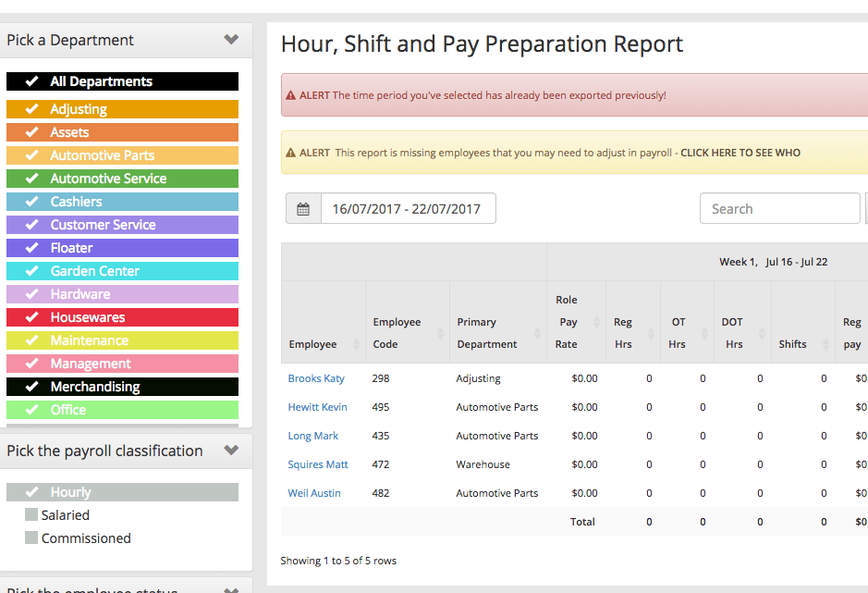Click the red ALERT warning triangle icon

[291, 94]
